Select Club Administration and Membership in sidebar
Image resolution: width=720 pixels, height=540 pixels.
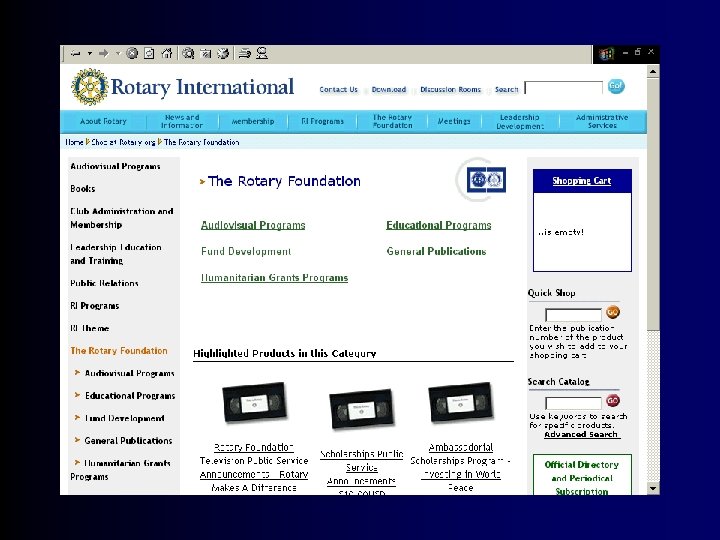pyautogui.click(x=122, y=218)
